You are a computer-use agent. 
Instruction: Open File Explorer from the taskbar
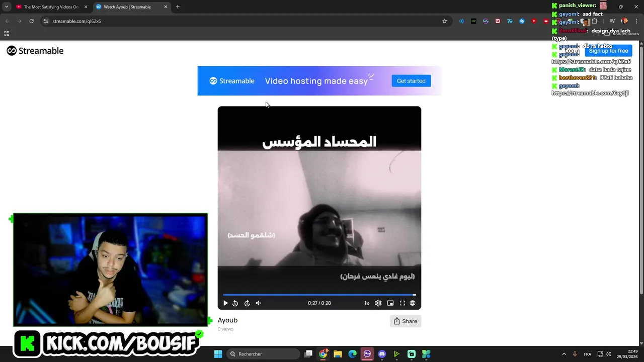(338, 354)
